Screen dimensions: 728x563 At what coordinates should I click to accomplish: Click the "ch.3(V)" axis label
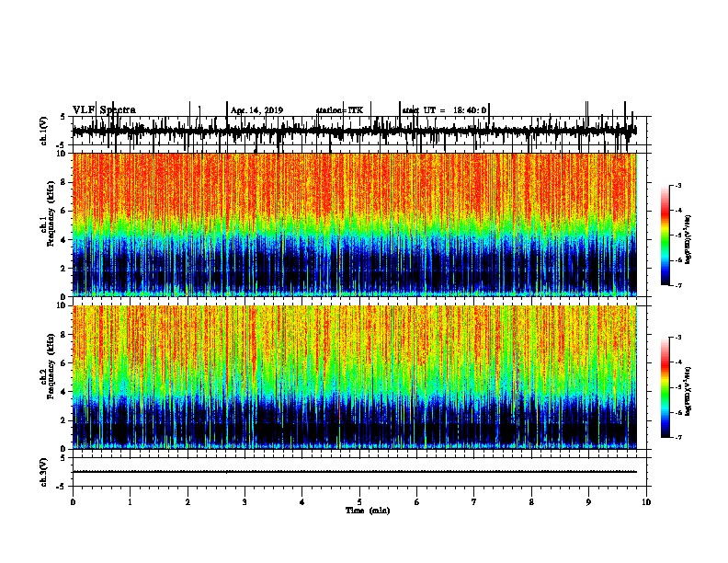pos(44,472)
